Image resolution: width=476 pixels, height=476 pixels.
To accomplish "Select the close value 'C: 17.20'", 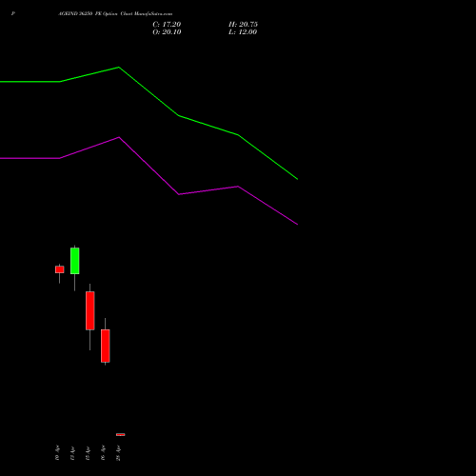I will click(x=167, y=25).
